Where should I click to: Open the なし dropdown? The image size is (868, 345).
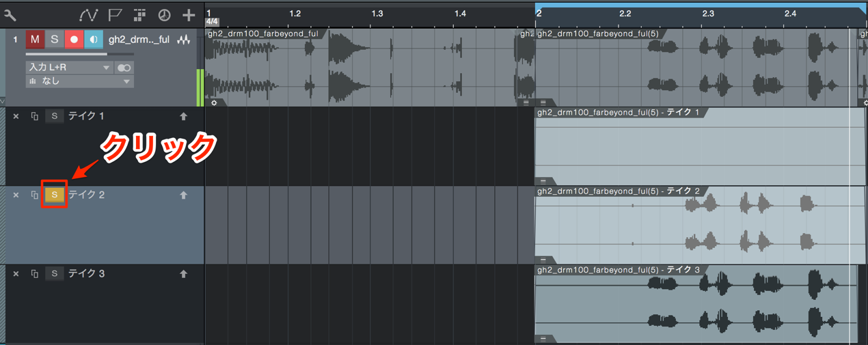coord(79,81)
